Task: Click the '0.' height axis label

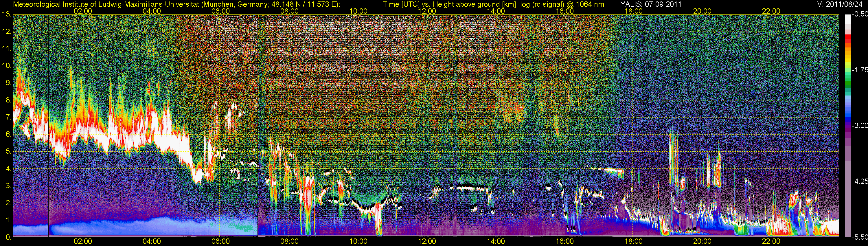Action: [8, 237]
